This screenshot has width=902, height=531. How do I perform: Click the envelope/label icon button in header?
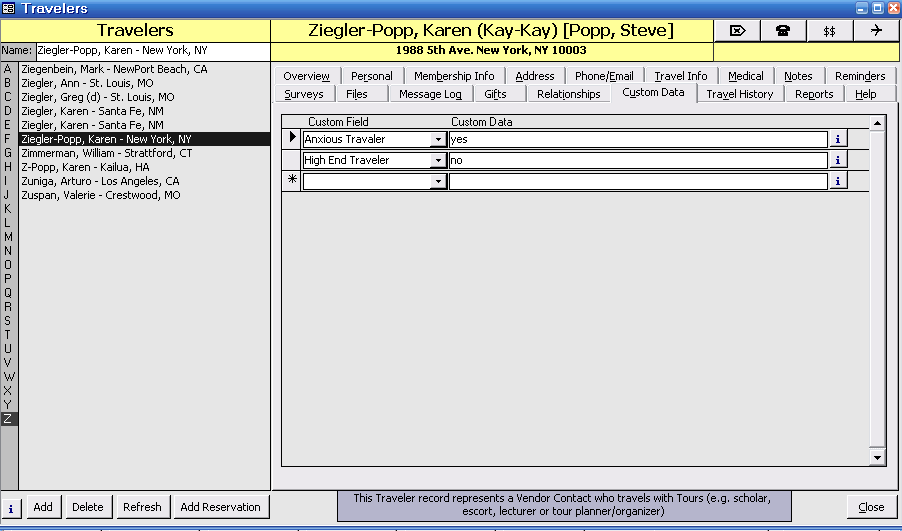pos(737,30)
